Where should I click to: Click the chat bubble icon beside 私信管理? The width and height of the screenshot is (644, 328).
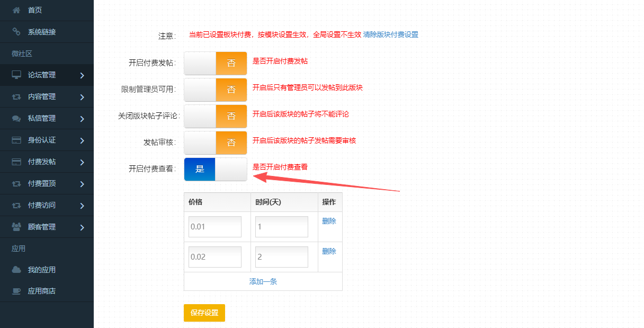point(16,119)
